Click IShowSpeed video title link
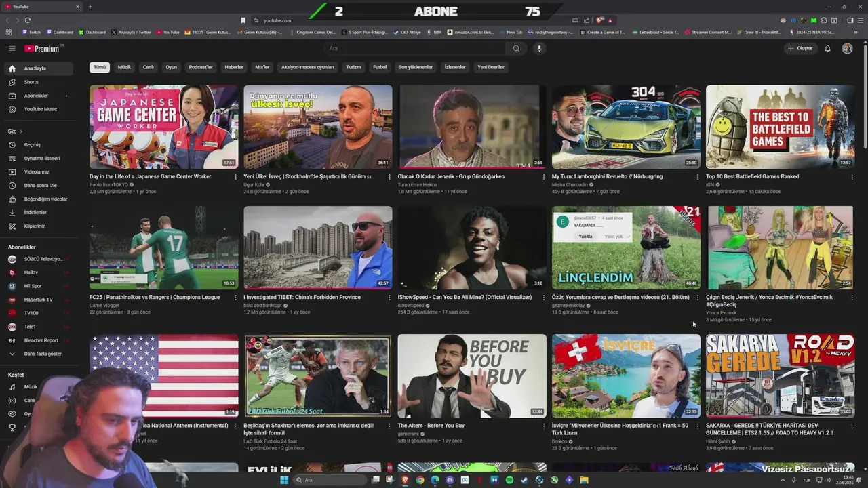The width and height of the screenshot is (868, 488). [x=465, y=297]
